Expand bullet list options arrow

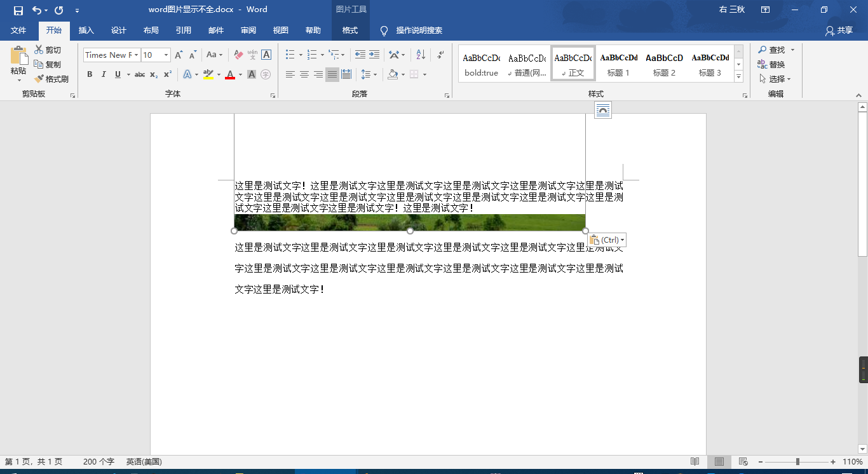tap(301, 55)
